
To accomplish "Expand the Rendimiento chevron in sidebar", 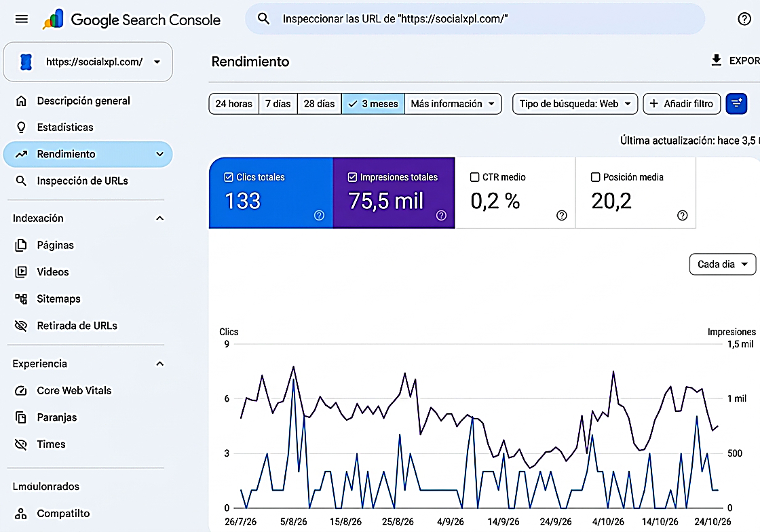I will tap(159, 154).
